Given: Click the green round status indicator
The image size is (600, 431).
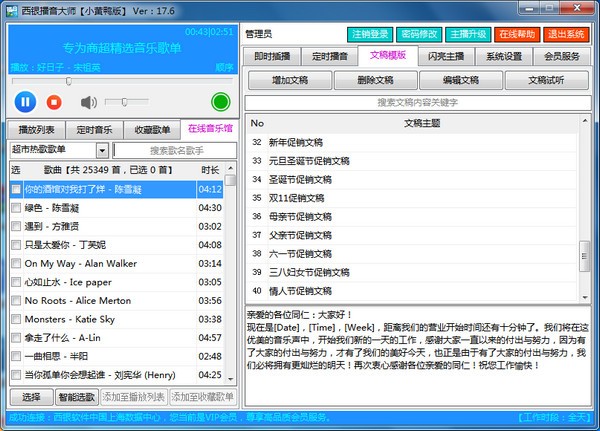Looking at the screenshot, I should tap(221, 102).
